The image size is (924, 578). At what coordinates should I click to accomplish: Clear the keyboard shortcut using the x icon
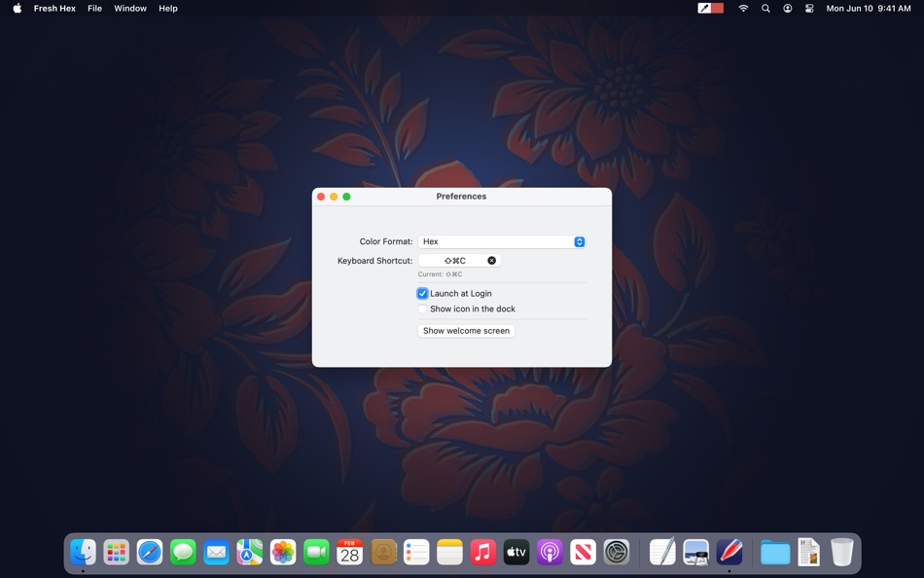click(x=491, y=260)
